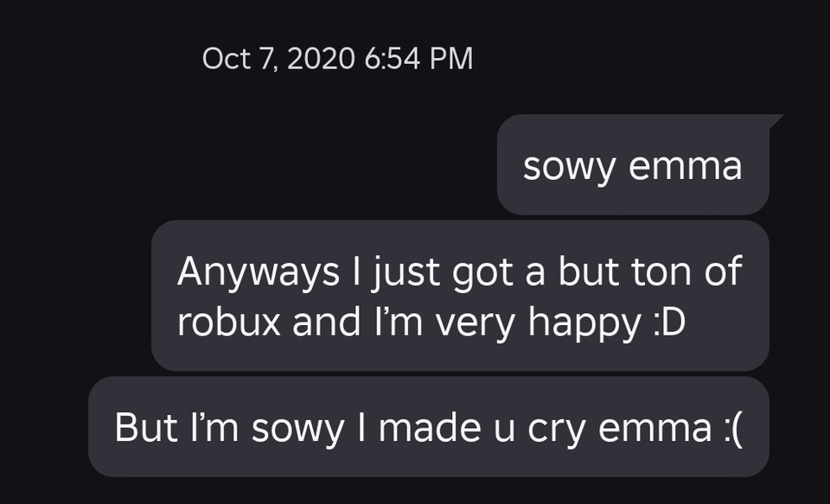Select the message about getting robux
The image size is (830, 504).
click(x=459, y=296)
